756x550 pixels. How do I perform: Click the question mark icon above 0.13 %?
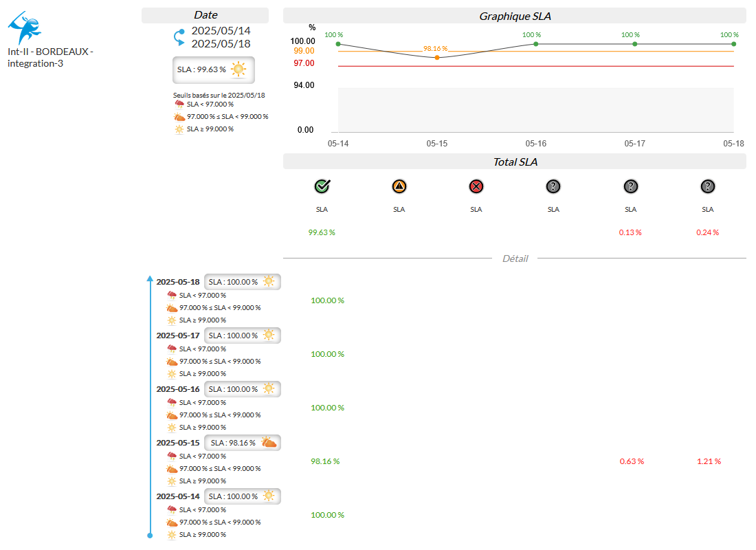pos(630,186)
